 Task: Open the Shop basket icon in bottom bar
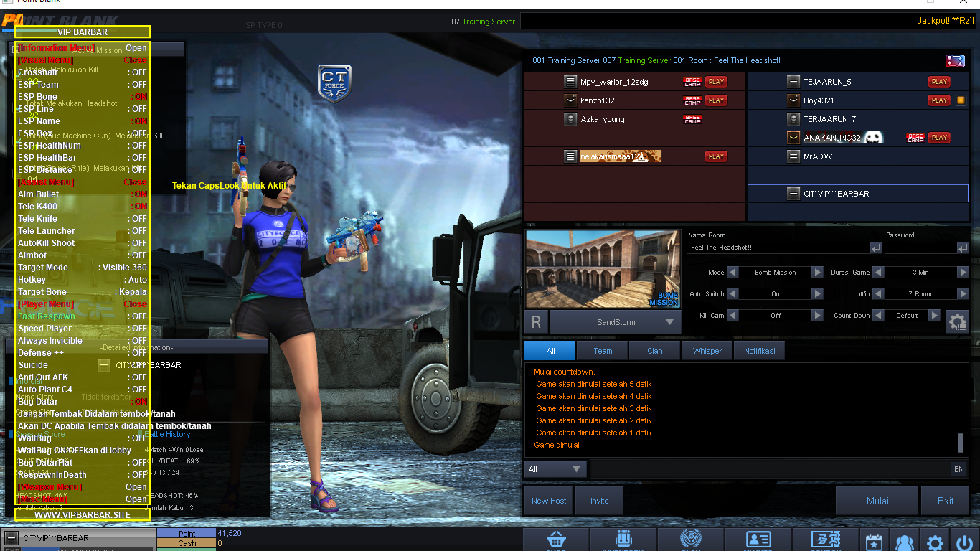click(x=556, y=540)
